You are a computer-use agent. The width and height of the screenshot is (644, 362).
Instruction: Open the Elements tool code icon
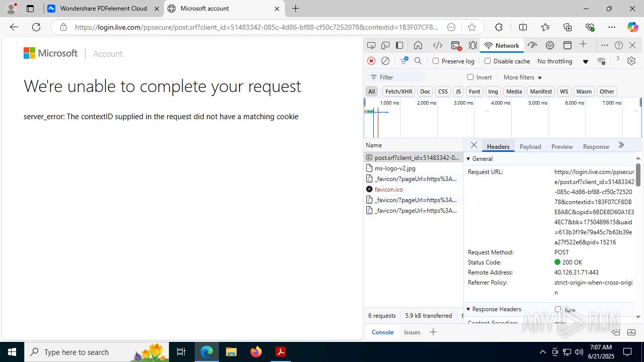pyautogui.click(x=438, y=45)
